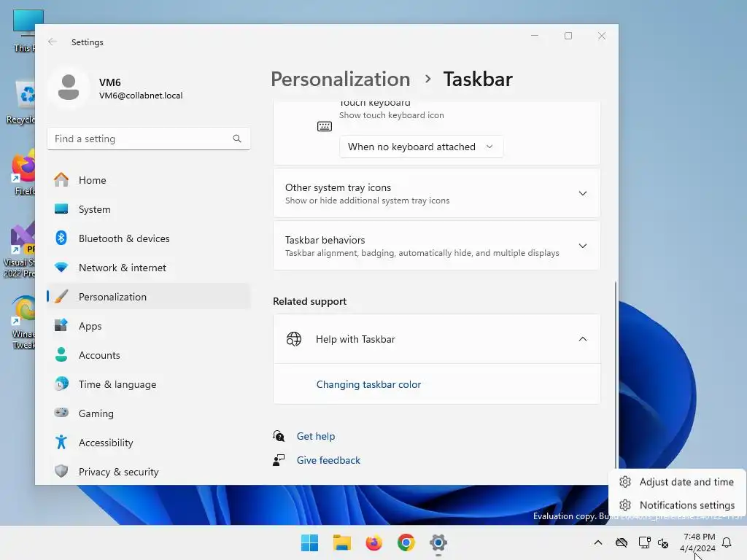Launch File Explorer from the taskbar
The height and width of the screenshot is (560, 747).
point(341,542)
